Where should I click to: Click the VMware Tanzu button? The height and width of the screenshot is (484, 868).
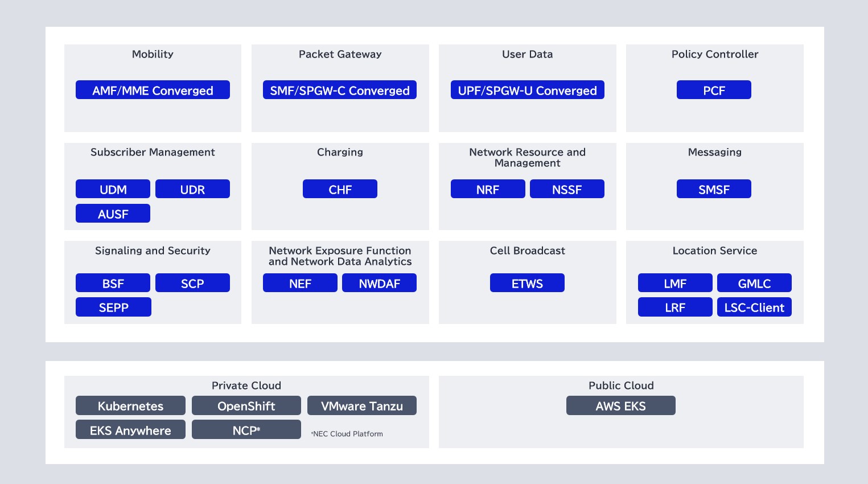[x=362, y=405]
